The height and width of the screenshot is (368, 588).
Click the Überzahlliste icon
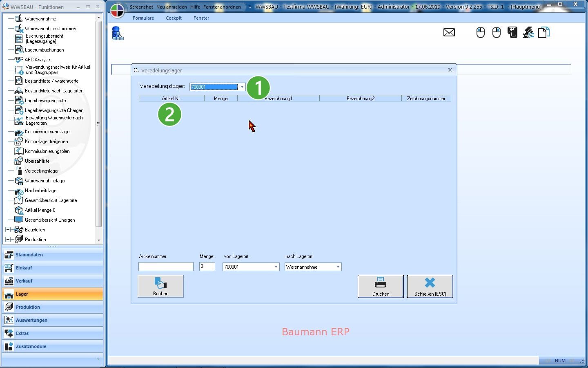coord(19,161)
